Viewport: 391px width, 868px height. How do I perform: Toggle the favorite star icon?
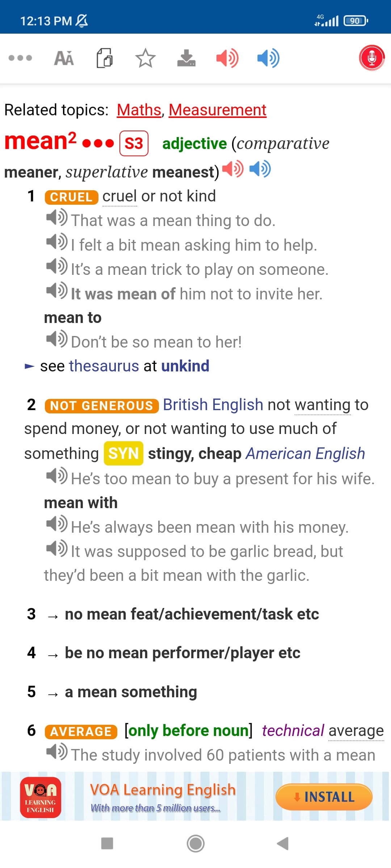tap(145, 58)
